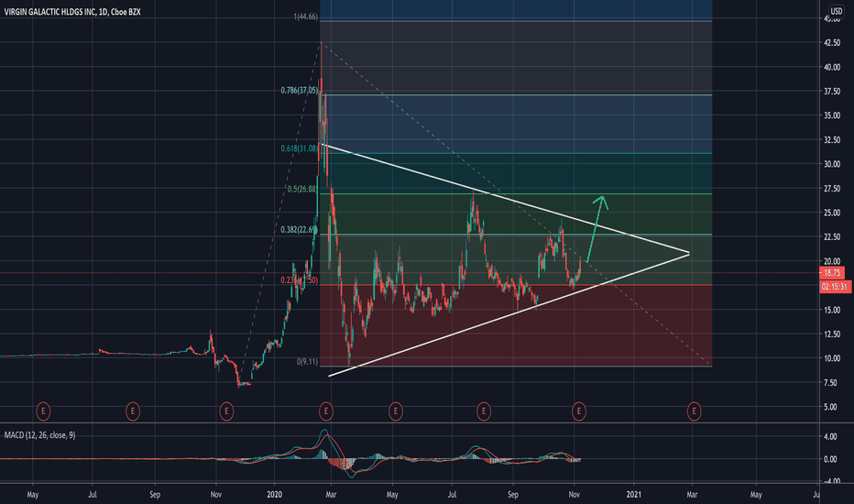The image size is (854, 504).
Task: Click the bar countdown 02:15:31
Action: pyautogui.click(x=835, y=286)
